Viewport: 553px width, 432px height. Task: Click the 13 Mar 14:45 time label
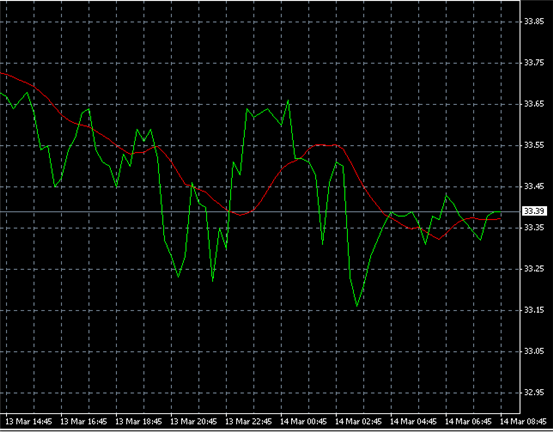click(x=29, y=421)
